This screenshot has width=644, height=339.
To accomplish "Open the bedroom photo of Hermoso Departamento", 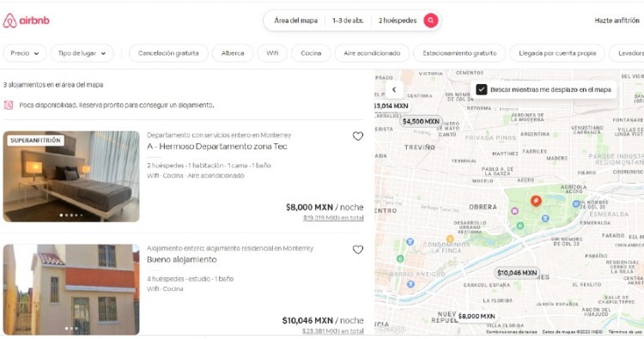I will (x=71, y=177).
